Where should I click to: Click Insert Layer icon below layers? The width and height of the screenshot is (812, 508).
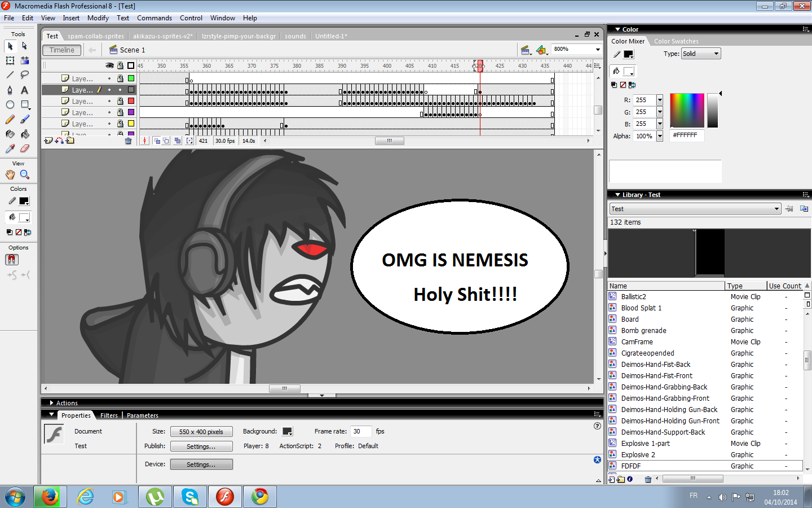click(48, 141)
